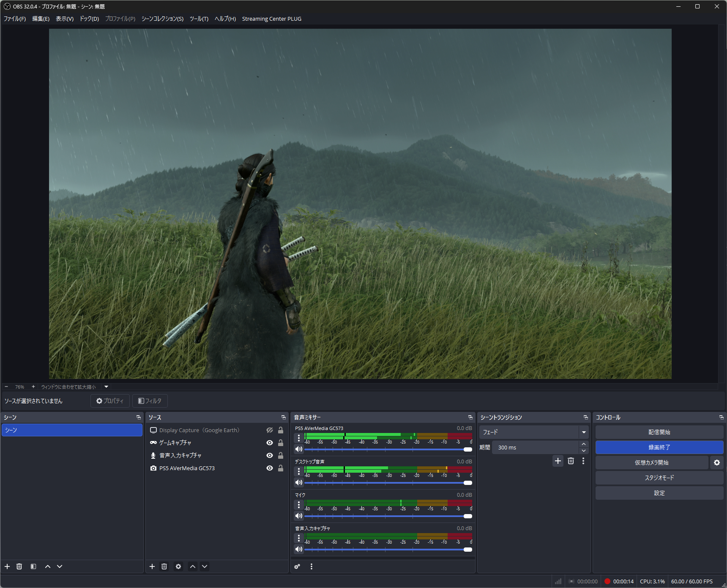
Task: Mute the デスクトップ音声 speaker icon
Action: [299, 482]
